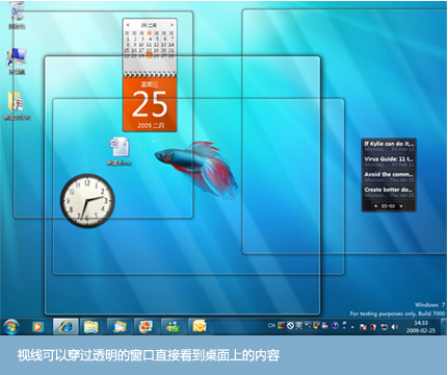Click the taskbar clock showing 14:33
The width and height of the screenshot is (448, 375).
pyautogui.click(x=421, y=327)
